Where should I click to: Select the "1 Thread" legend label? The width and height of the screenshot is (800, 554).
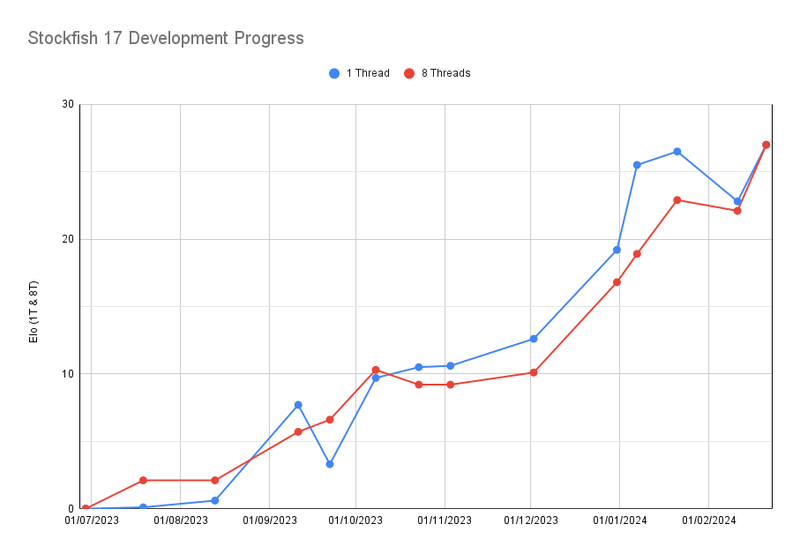coord(367,73)
